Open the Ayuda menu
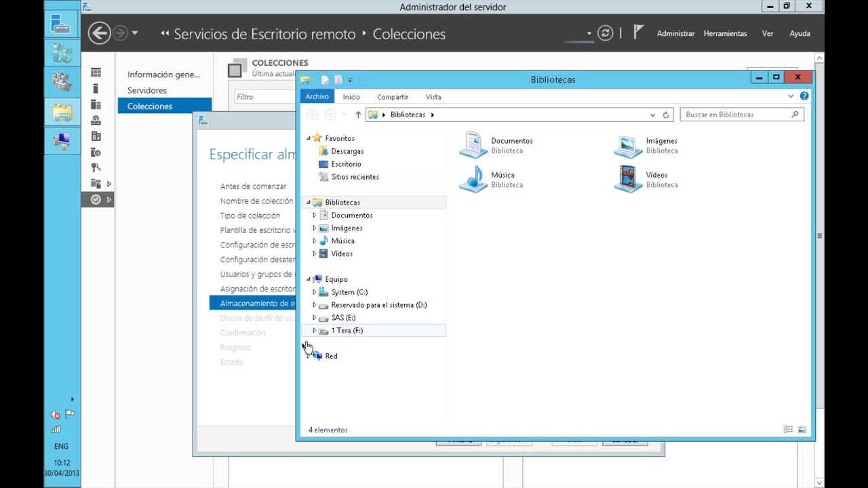 point(800,33)
